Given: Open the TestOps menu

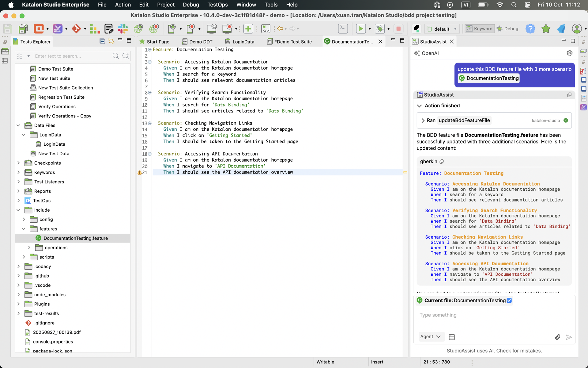Looking at the screenshot, I should pos(217,5).
